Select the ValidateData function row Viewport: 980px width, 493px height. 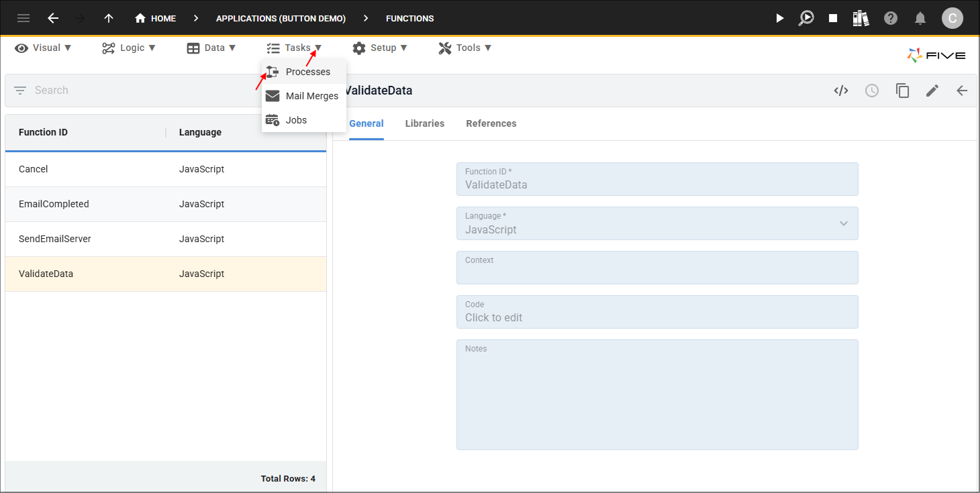(166, 274)
